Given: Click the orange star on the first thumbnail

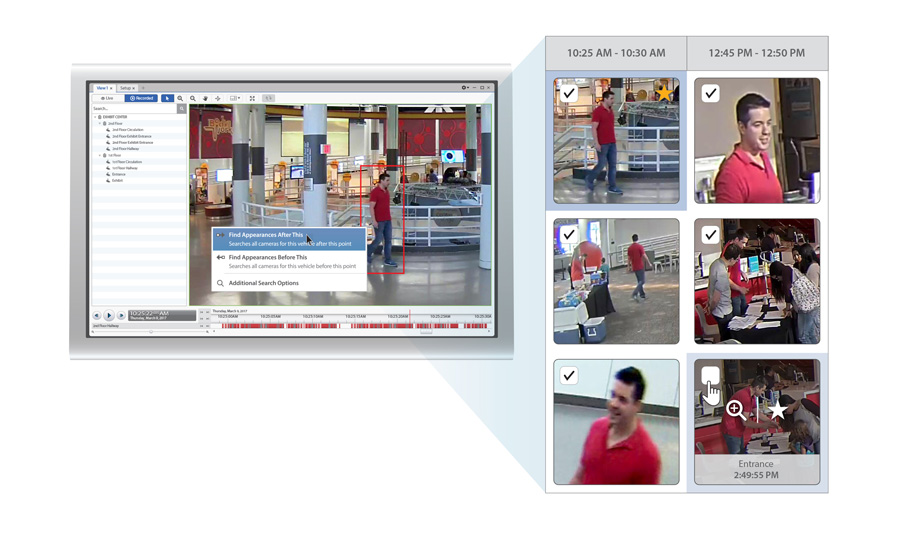Looking at the screenshot, I should click(663, 93).
